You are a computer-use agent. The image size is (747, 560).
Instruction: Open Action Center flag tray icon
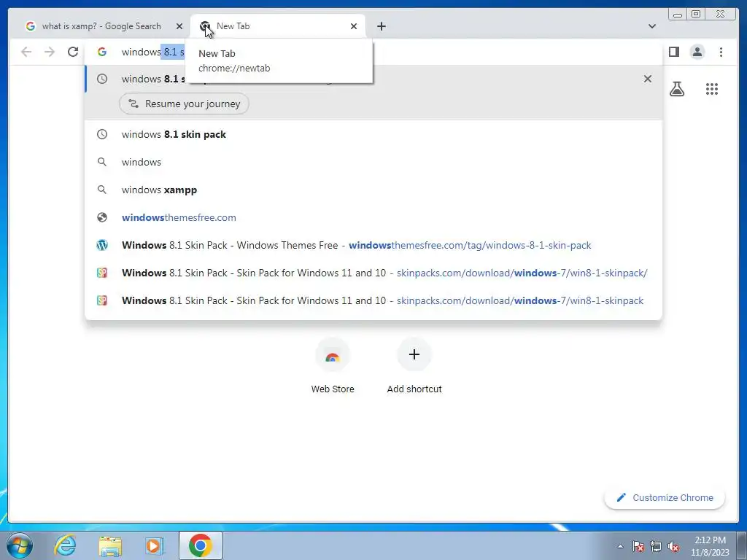tap(638, 546)
